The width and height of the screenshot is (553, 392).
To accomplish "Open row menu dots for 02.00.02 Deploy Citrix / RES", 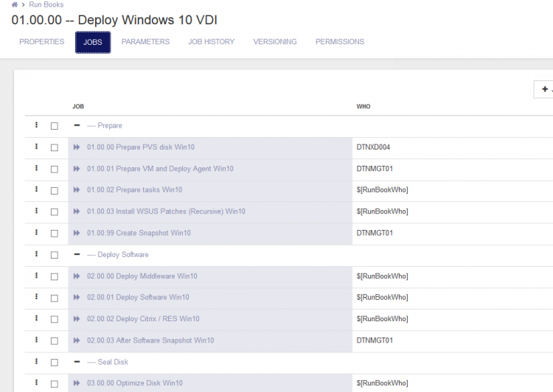I will coord(36,318).
